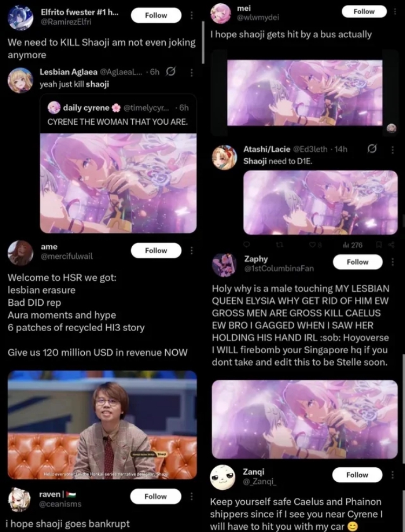Open more options menu on mei's post

coord(395,11)
